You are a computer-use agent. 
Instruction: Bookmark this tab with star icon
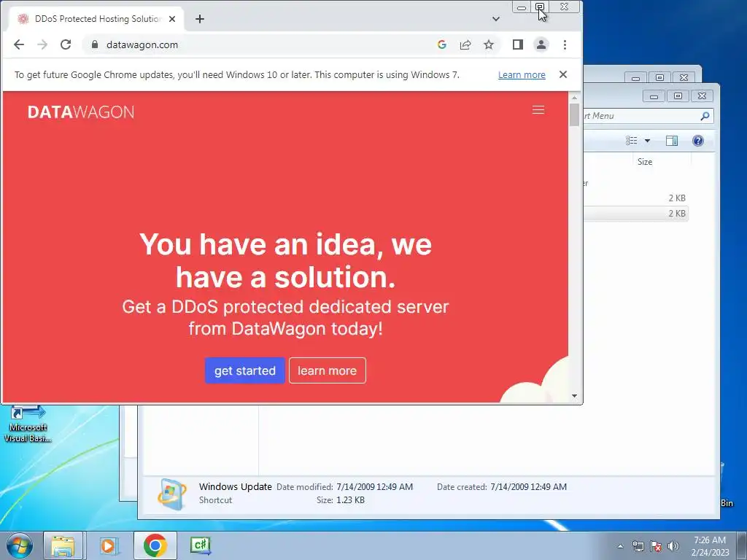tap(488, 44)
